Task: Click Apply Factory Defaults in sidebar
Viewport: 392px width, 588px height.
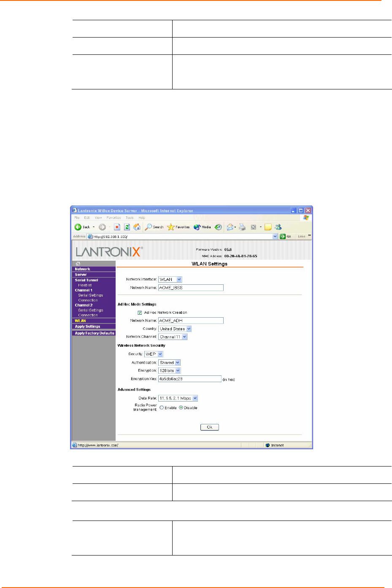Action: (x=95, y=333)
